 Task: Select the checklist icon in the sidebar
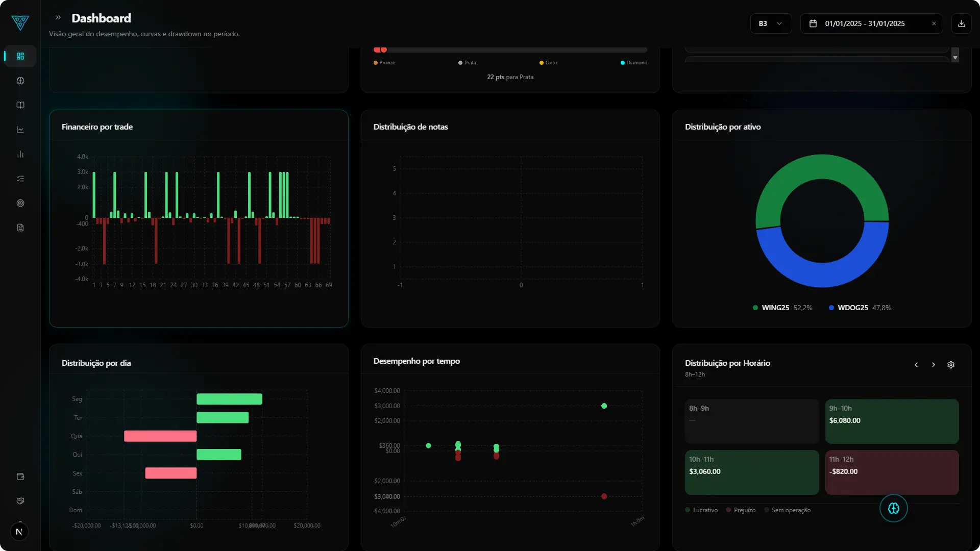pyautogui.click(x=20, y=178)
